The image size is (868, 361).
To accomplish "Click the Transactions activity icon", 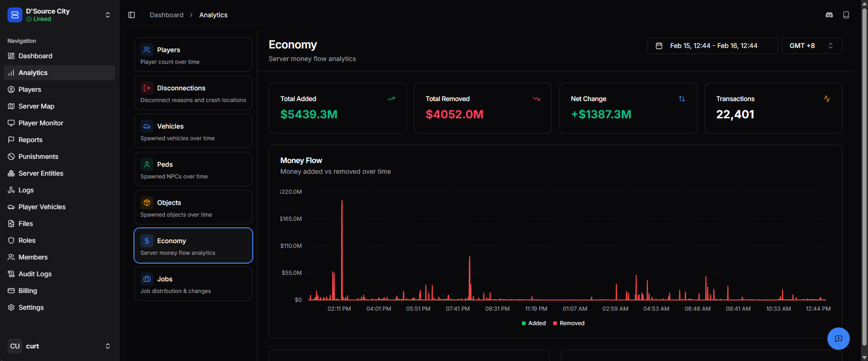I will coord(827,99).
